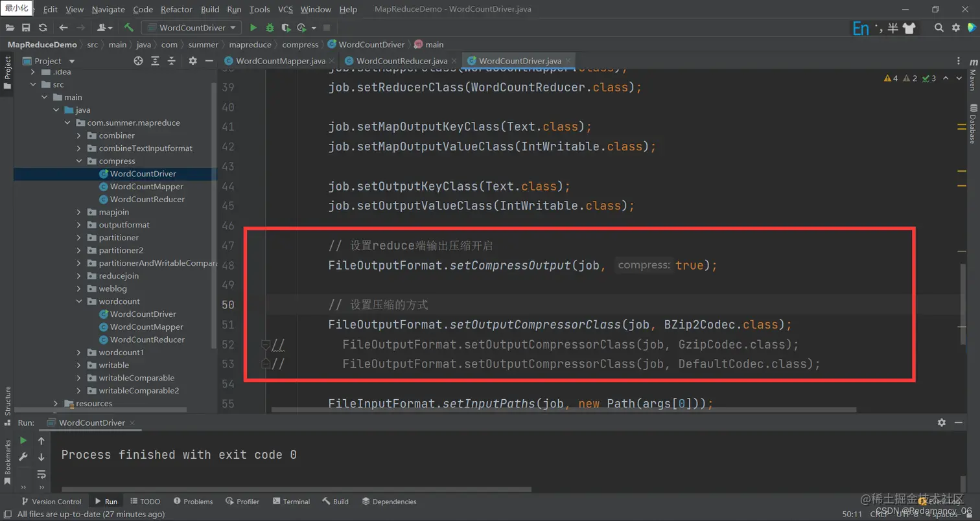Open the Problems tool window button
Image resolution: width=980 pixels, height=521 pixels.
[192, 502]
